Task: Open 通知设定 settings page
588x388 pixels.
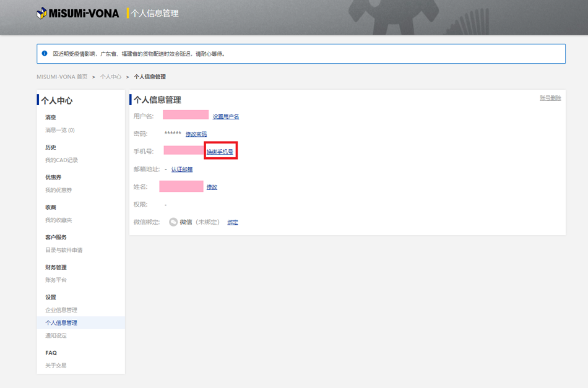Action: point(56,336)
